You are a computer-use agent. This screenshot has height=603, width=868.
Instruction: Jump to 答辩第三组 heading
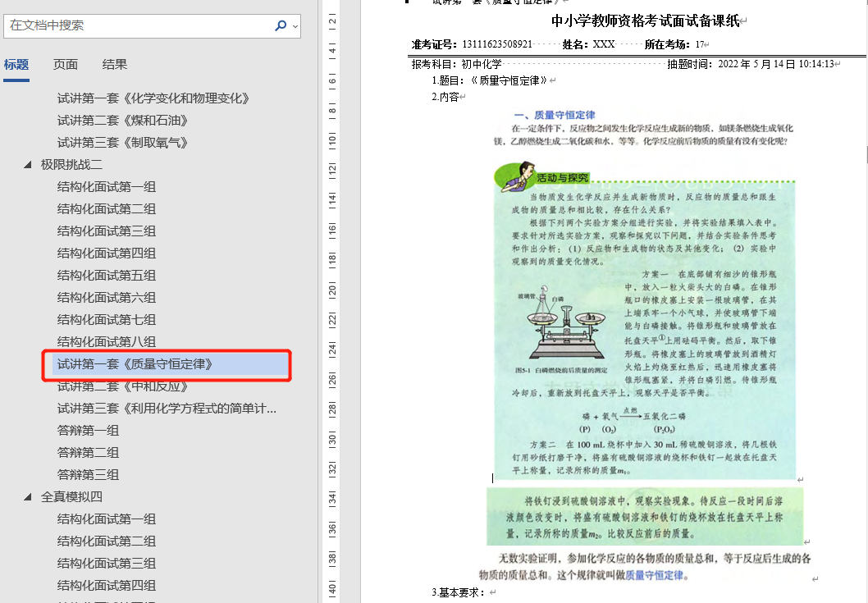point(88,475)
